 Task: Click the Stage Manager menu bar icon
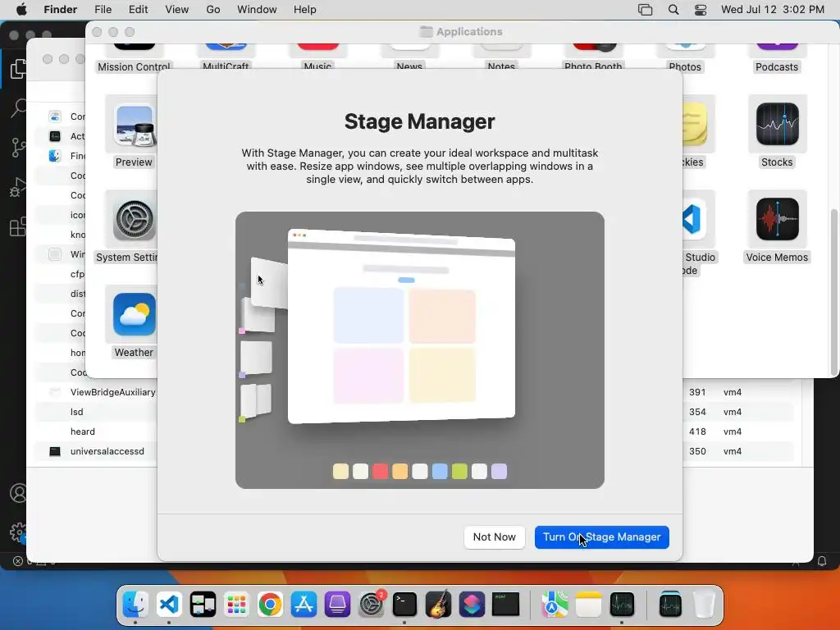pyautogui.click(x=645, y=10)
